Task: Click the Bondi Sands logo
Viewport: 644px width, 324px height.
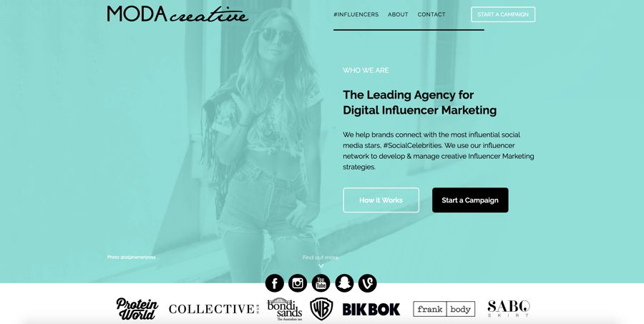Action: [x=285, y=309]
